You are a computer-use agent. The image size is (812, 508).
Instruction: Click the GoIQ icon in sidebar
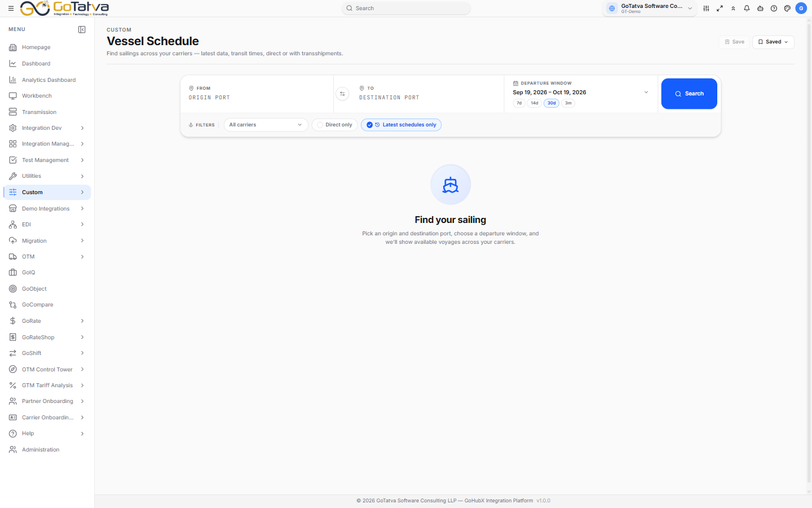pos(13,273)
